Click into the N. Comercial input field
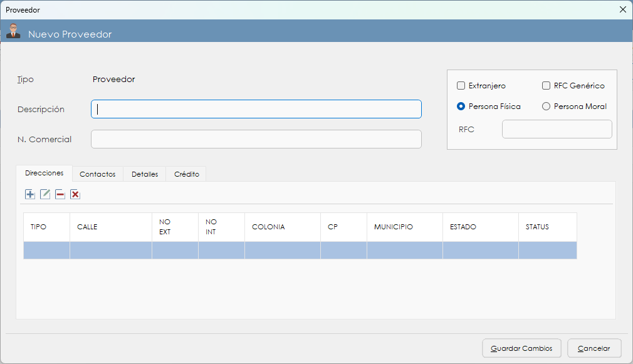 click(x=256, y=139)
